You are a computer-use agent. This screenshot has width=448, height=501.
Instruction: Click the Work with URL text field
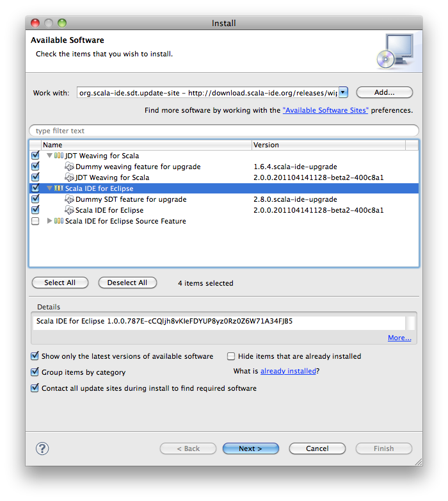[207, 93]
